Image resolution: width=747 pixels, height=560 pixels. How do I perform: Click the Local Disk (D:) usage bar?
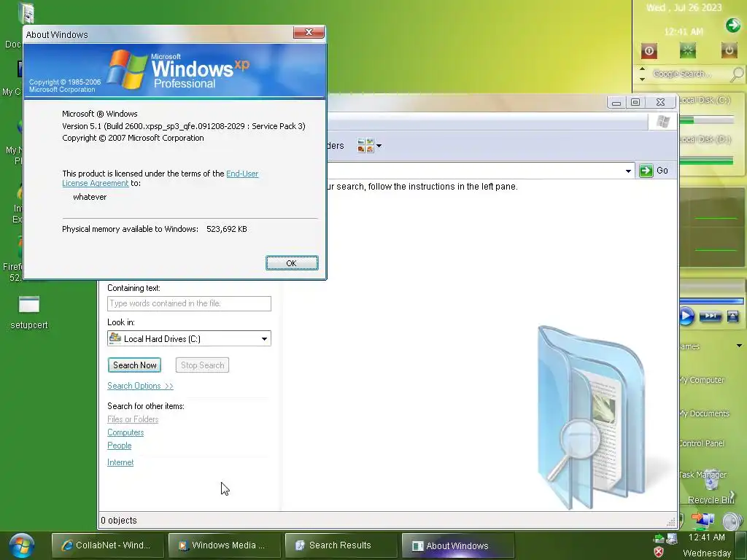[x=706, y=161]
